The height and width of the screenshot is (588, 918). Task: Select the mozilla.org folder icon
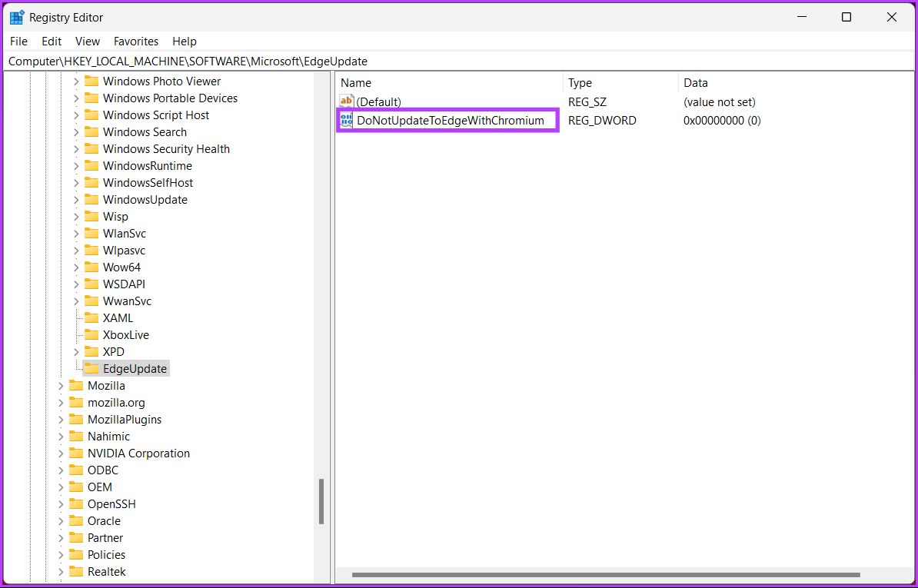(x=76, y=403)
